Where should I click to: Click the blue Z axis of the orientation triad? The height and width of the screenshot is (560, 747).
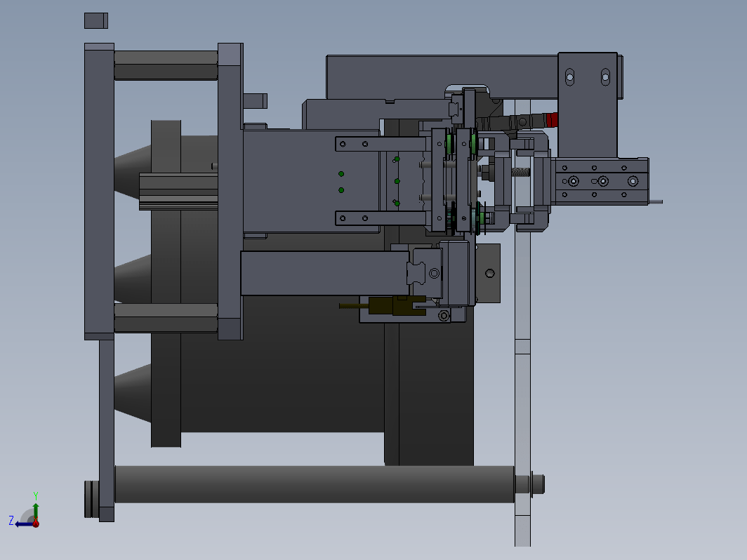tap(23, 524)
